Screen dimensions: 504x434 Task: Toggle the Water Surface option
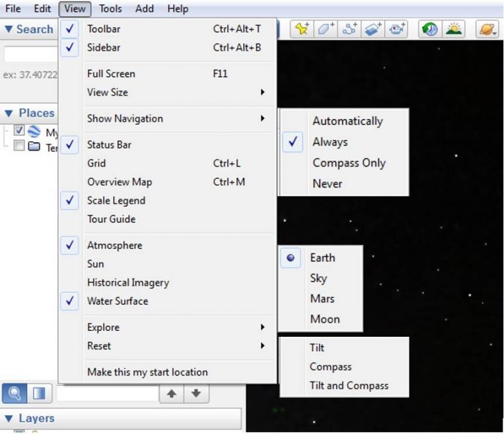pyautogui.click(x=167, y=301)
